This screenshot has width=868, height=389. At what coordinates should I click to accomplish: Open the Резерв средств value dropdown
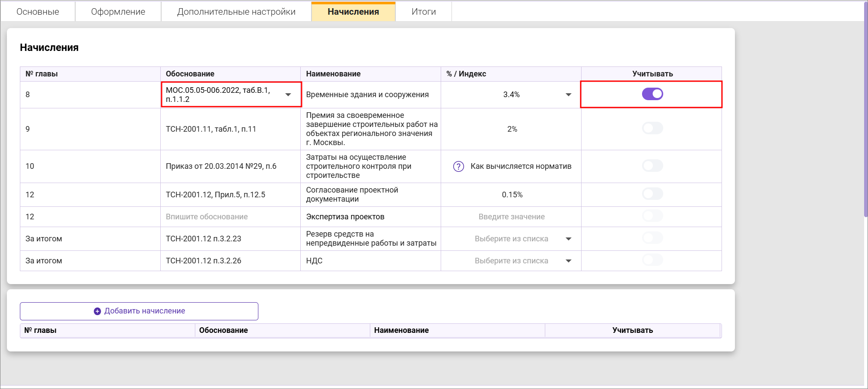click(x=569, y=239)
